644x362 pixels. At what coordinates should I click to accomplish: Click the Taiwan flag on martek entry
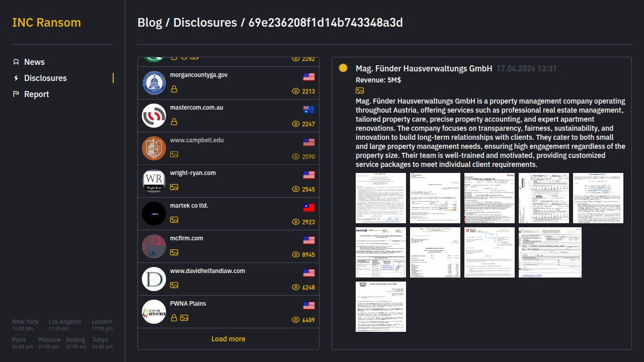(309, 208)
